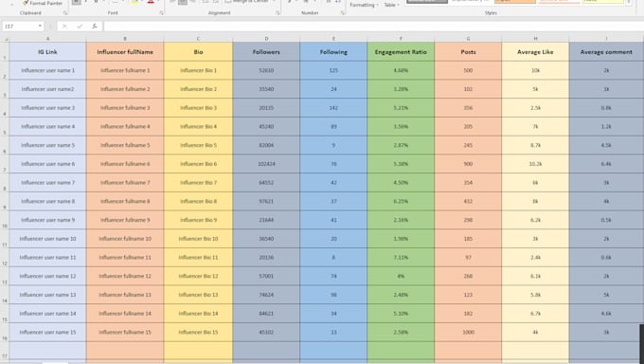Click the formula bar Enter checkmark icon
The image size is (644, 364).
coord(80,27)
